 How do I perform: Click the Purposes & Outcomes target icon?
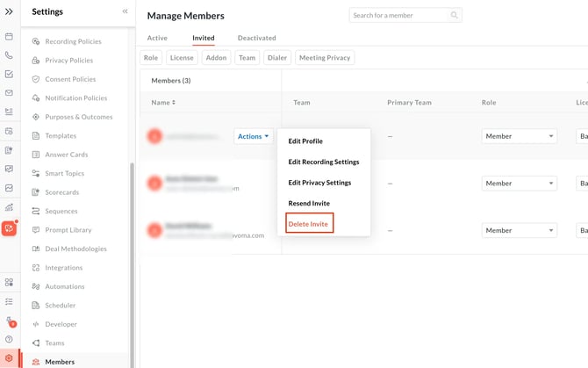[x=36, y=117]
